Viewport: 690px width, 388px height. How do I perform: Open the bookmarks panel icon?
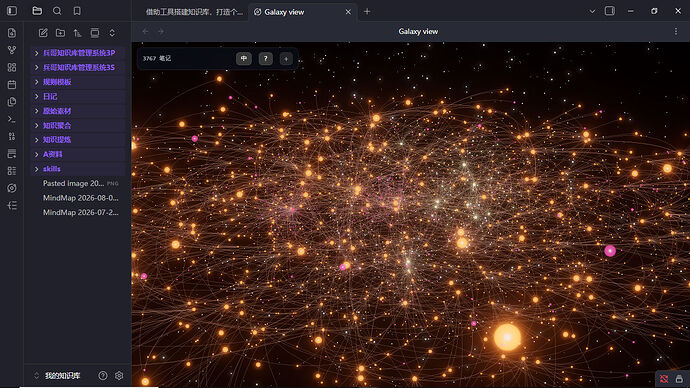coord(77,11)
